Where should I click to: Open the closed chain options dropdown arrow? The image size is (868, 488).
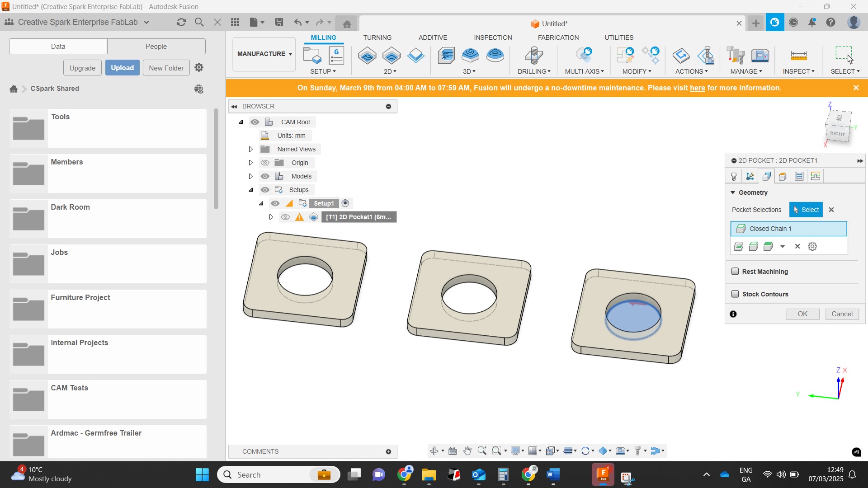point(783,246)
